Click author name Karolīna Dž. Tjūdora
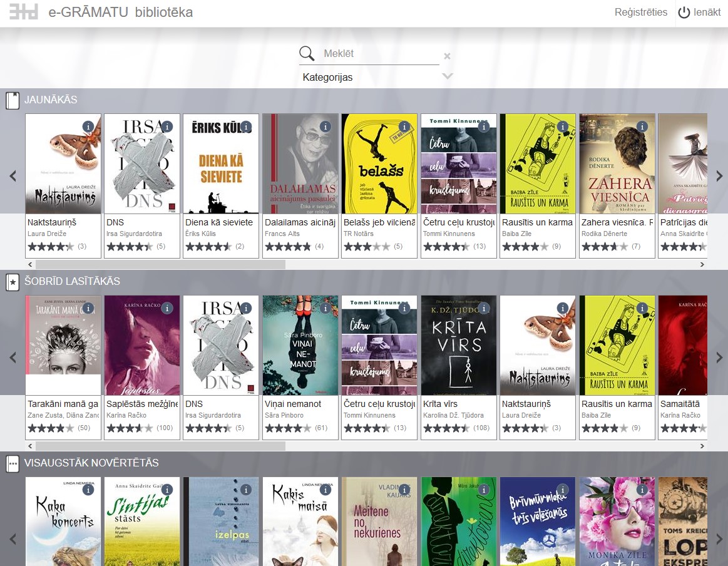728x566 pixels. [453, 415]
